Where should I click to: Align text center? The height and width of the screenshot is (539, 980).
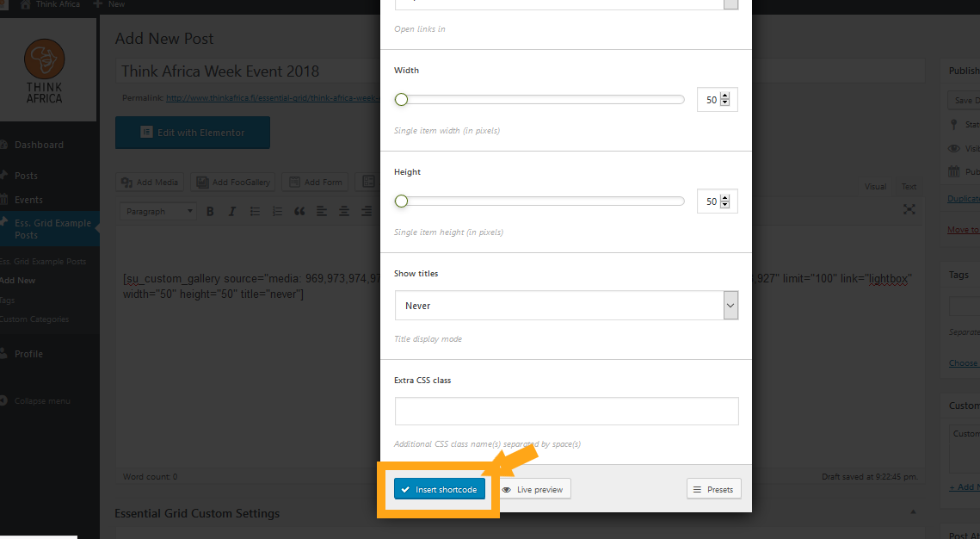344,211
